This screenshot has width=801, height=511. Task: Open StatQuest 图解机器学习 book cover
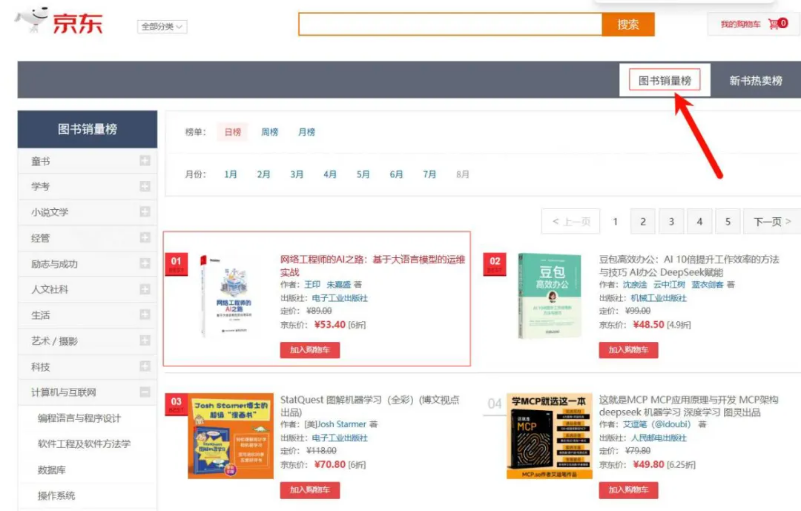[231, 436]
